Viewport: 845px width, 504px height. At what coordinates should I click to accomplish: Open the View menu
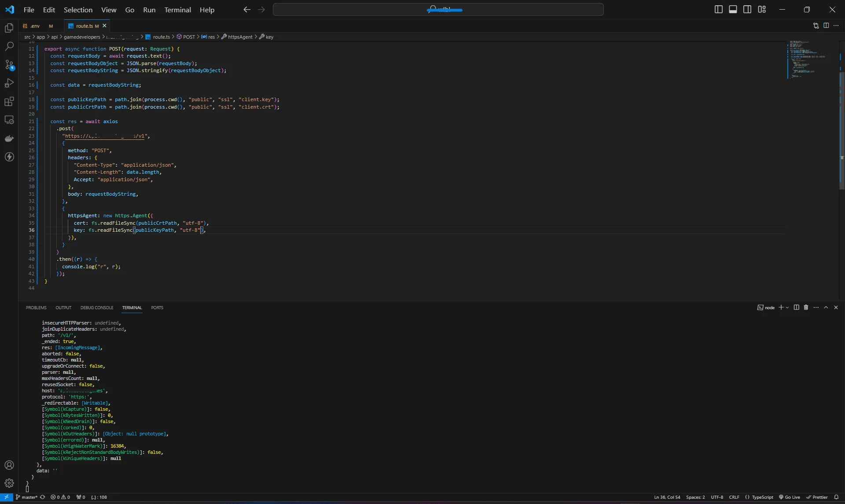109,10
